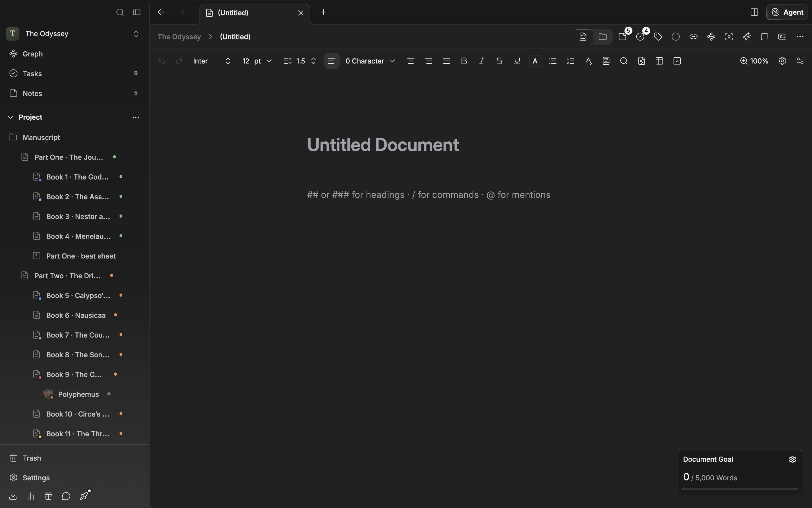812x508 pixels.
Task: Open the links icon in header
Action: 694,37
